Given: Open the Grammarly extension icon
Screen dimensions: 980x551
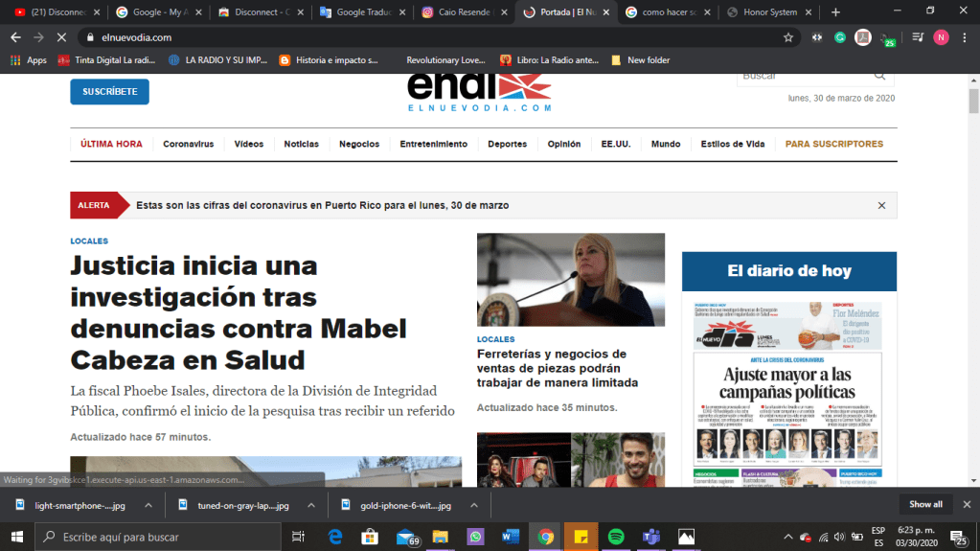Looking at the screenshot, I should pos(840,37).
